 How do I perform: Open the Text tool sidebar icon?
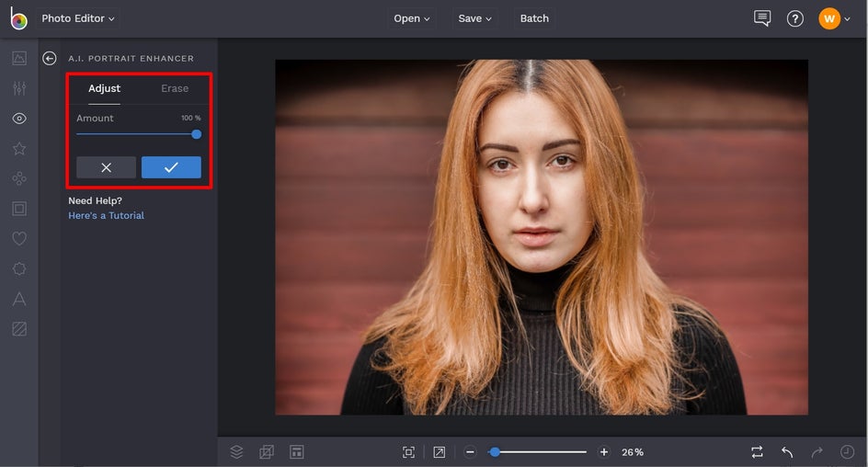click(19, 299)
